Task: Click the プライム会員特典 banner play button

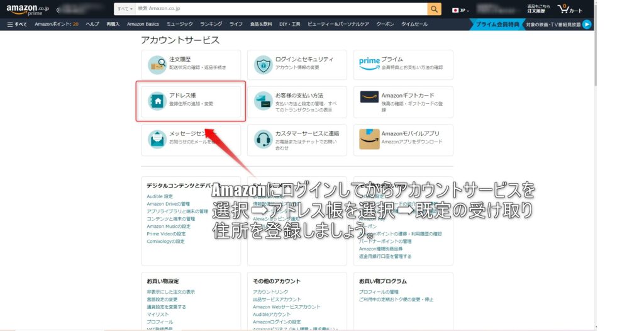Action: (587, 24)
